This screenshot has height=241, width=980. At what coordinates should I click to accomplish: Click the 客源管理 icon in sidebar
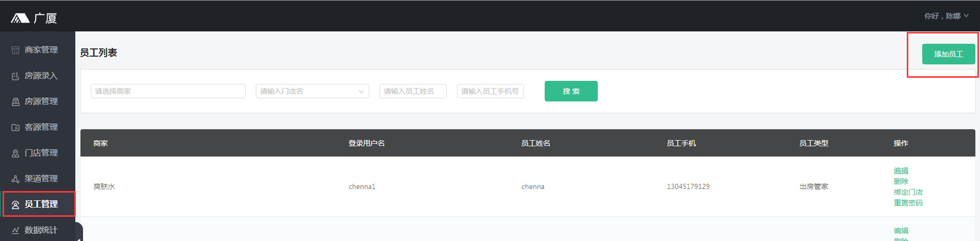coord(15,127)
